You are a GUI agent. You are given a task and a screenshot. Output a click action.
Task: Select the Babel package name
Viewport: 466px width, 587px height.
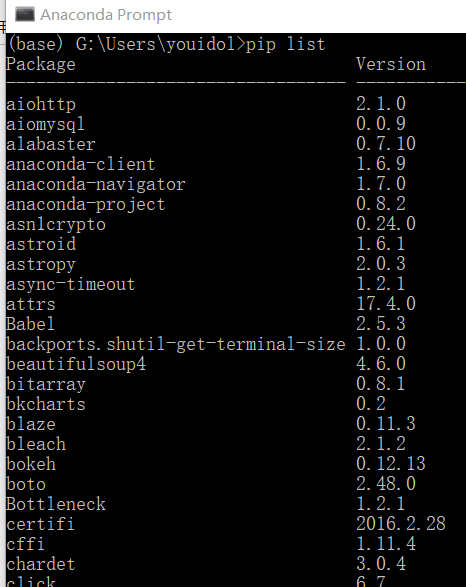pyautogui.click(x=30, y=324)
